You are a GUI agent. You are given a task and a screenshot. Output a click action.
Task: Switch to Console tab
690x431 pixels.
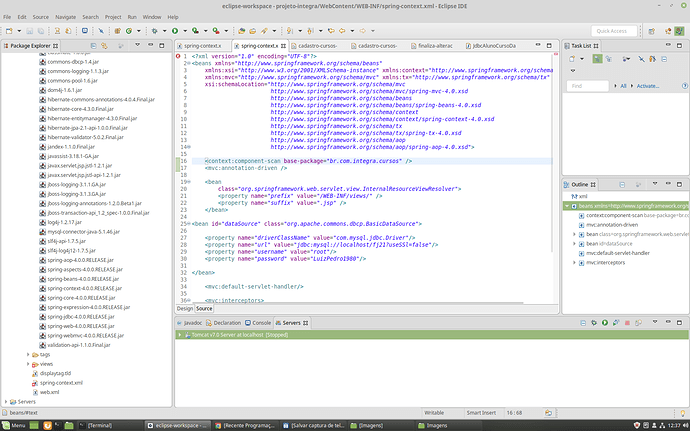258,323
